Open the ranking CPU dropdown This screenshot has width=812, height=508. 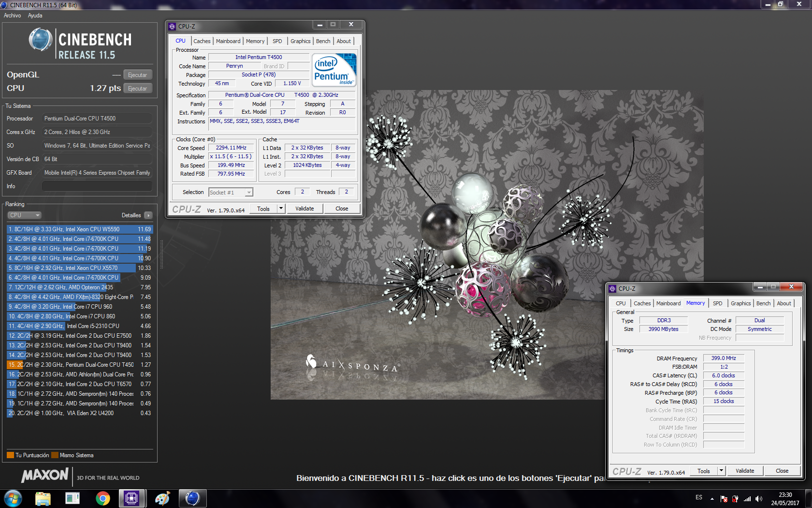coord(24,215)
